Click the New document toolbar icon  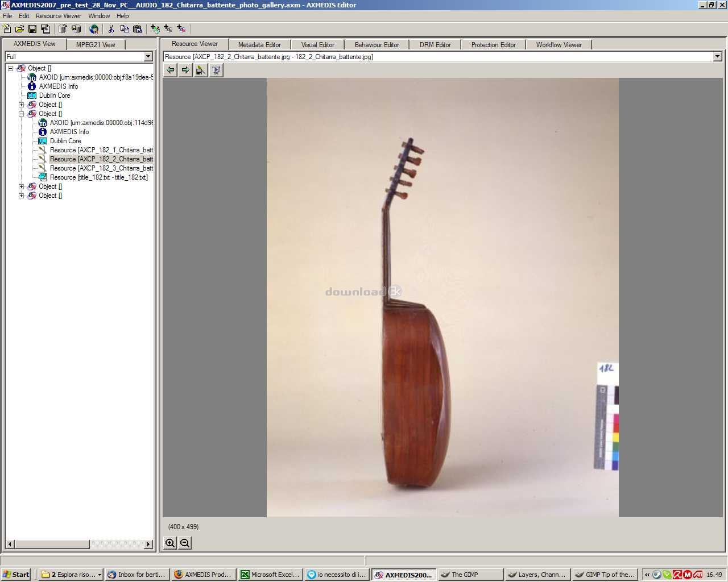(x=7, y=29)
